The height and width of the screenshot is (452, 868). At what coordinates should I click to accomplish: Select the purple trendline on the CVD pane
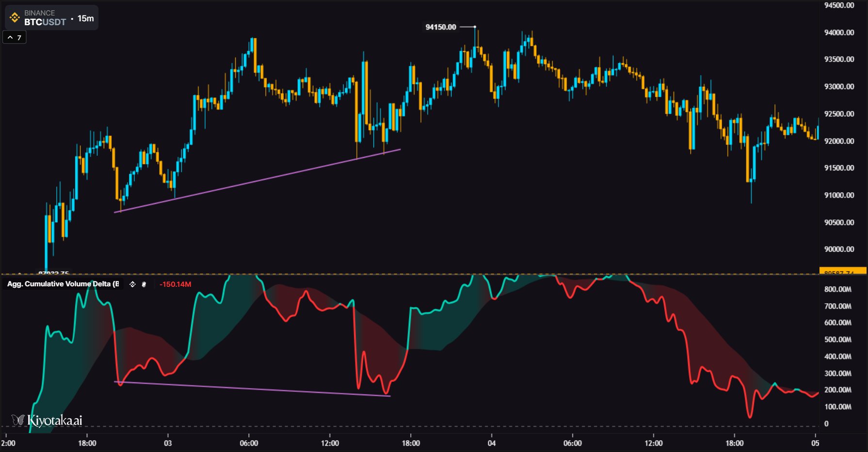click(x=252, y=389)
